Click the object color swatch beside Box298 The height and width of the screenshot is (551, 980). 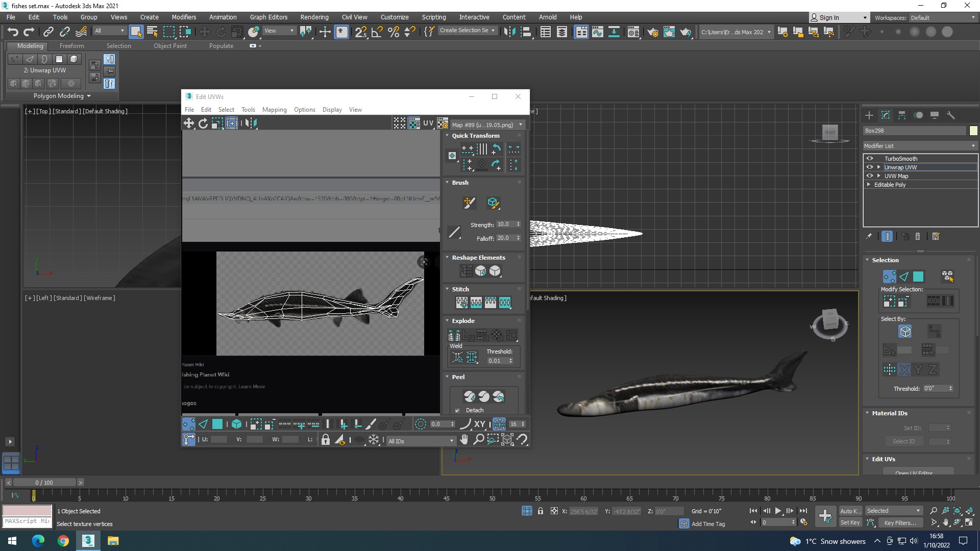[973, 131]
